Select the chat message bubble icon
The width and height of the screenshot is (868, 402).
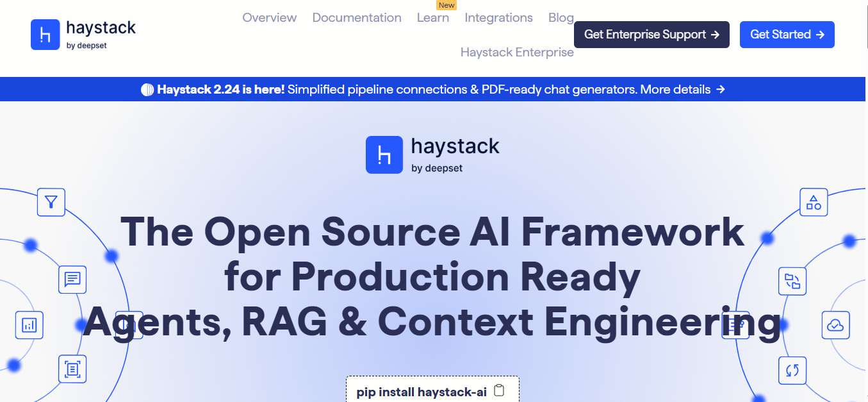[72, 280]
